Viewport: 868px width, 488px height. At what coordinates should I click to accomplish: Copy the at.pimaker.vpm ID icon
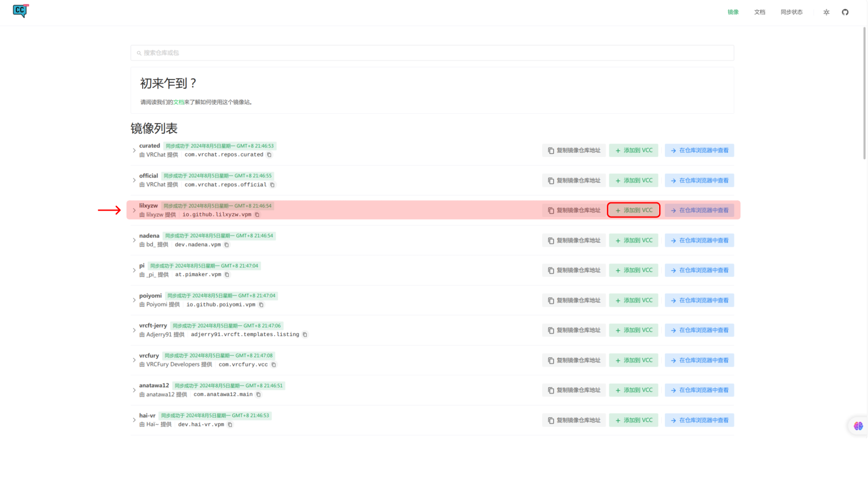(x=227, y=275)
